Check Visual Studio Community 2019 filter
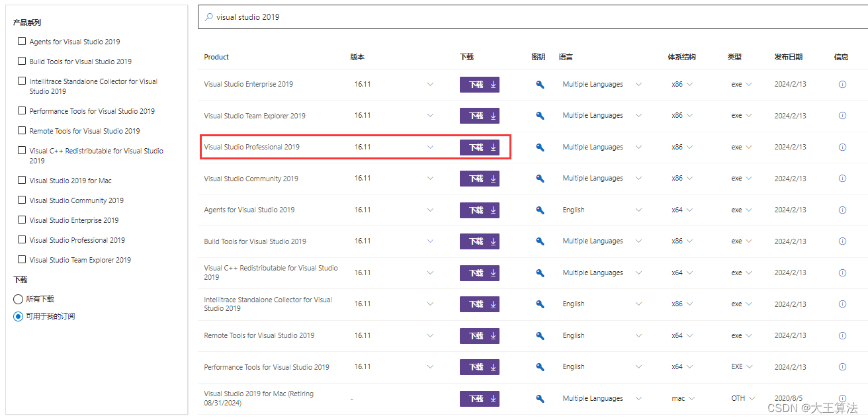 [22, 200]
